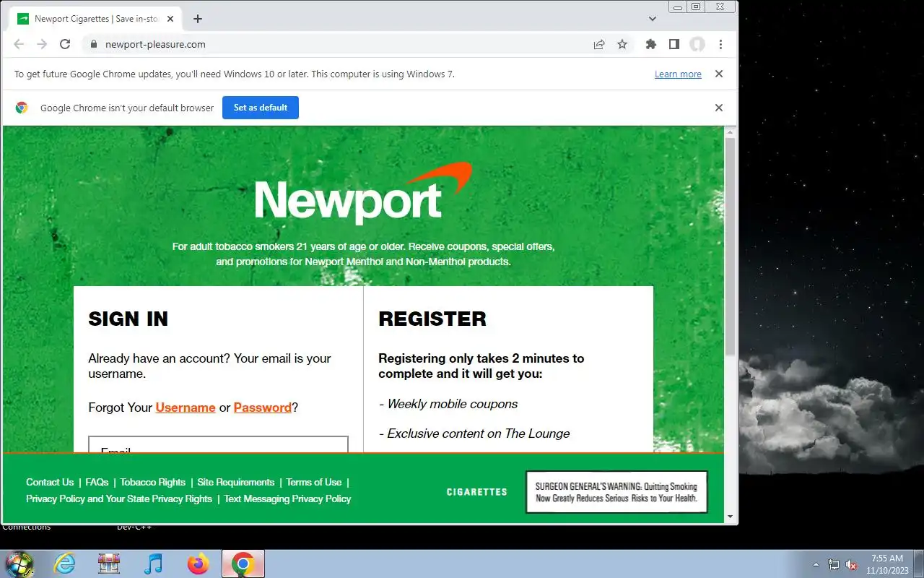Reload the Newport page
Image resolution: width=924 pixels, height=578 pixels.
coord(65,44)
